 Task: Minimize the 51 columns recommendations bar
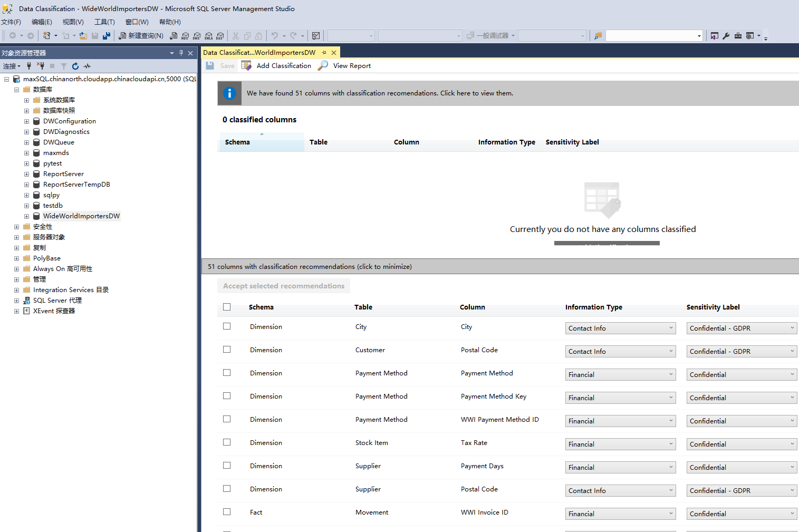(500, 266)
